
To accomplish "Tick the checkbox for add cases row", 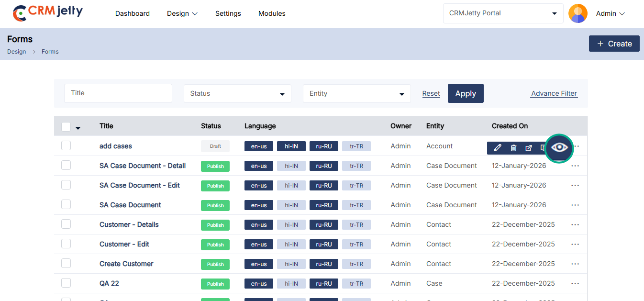I will [66, 145].
